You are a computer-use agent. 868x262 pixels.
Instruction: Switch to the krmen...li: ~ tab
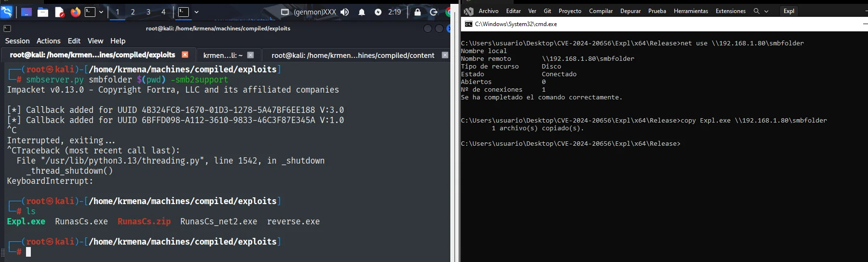223,55
